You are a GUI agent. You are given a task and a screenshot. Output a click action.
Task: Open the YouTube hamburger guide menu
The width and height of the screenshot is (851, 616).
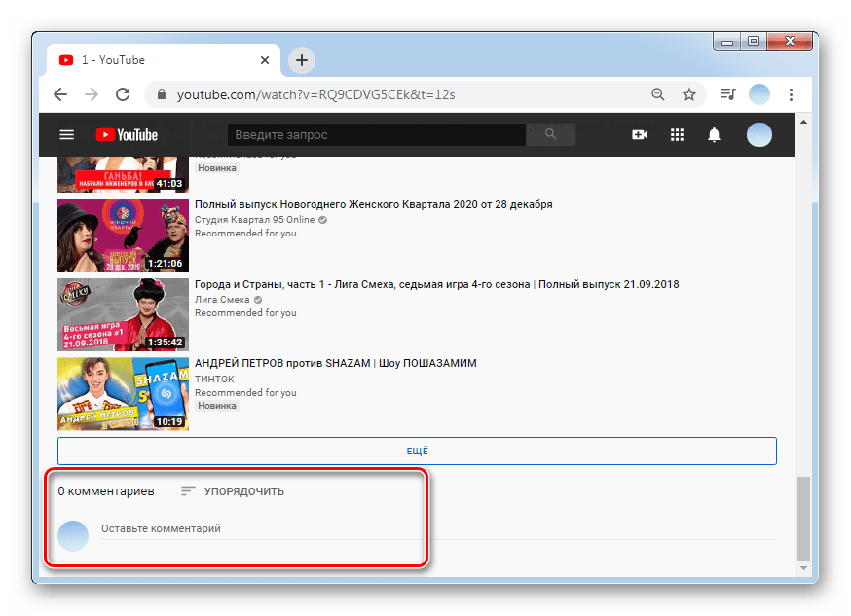[x=66, y=135]
